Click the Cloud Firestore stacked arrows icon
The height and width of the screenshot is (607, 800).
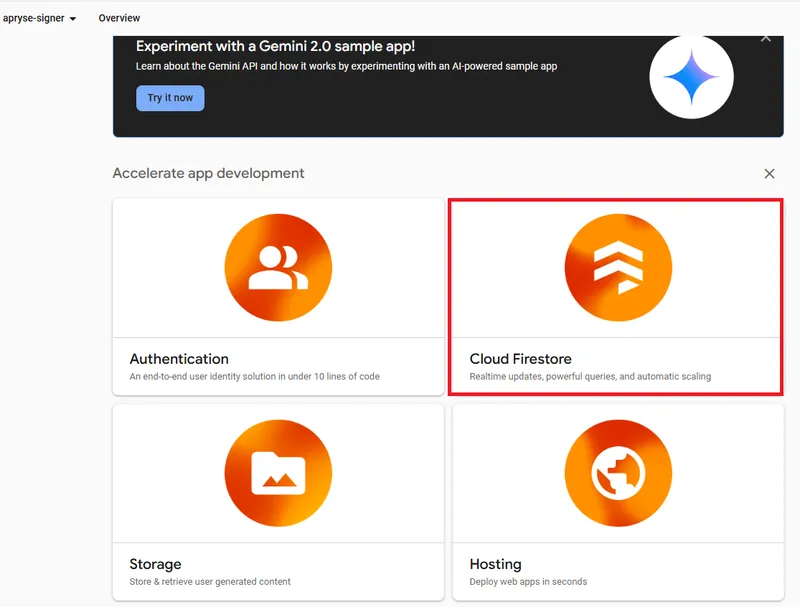tap(618, 268)
